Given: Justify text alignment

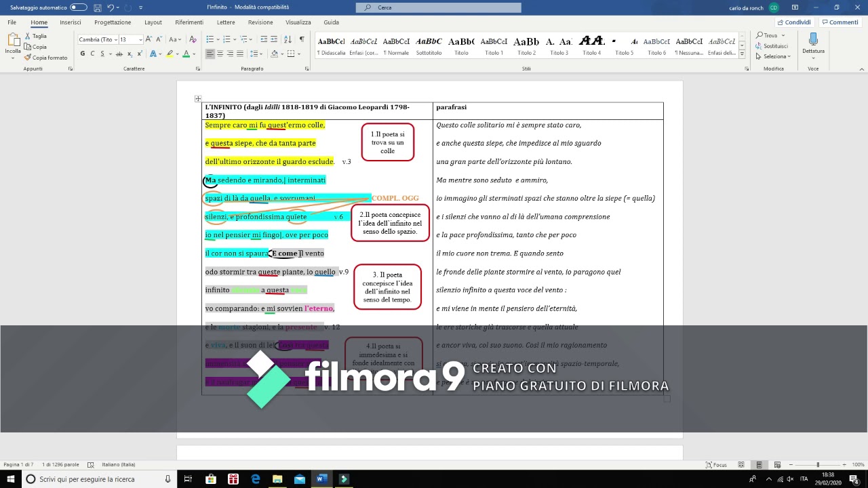Looking at the screenshot, I should 240,54.
